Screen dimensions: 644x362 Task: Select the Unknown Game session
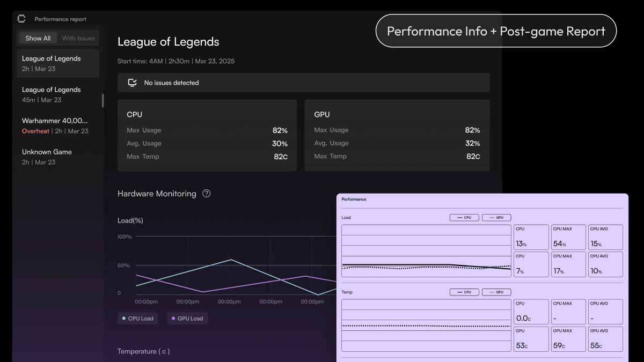[x=58, y=157]
